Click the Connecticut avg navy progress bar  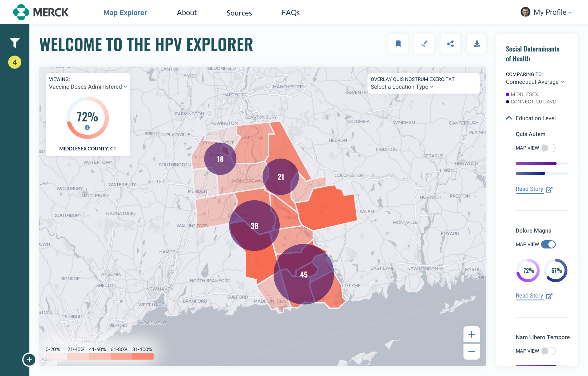pos(542,173)
